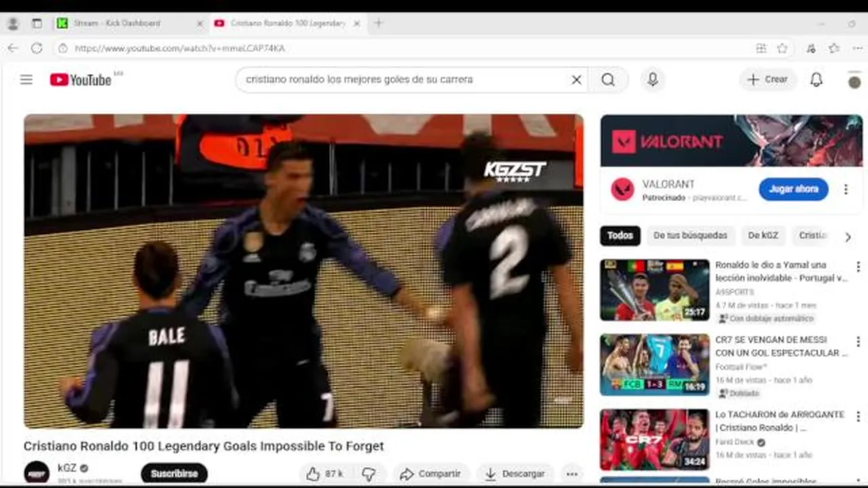
Task: Start voice search with microphone icon
Action: pos(652,80)
